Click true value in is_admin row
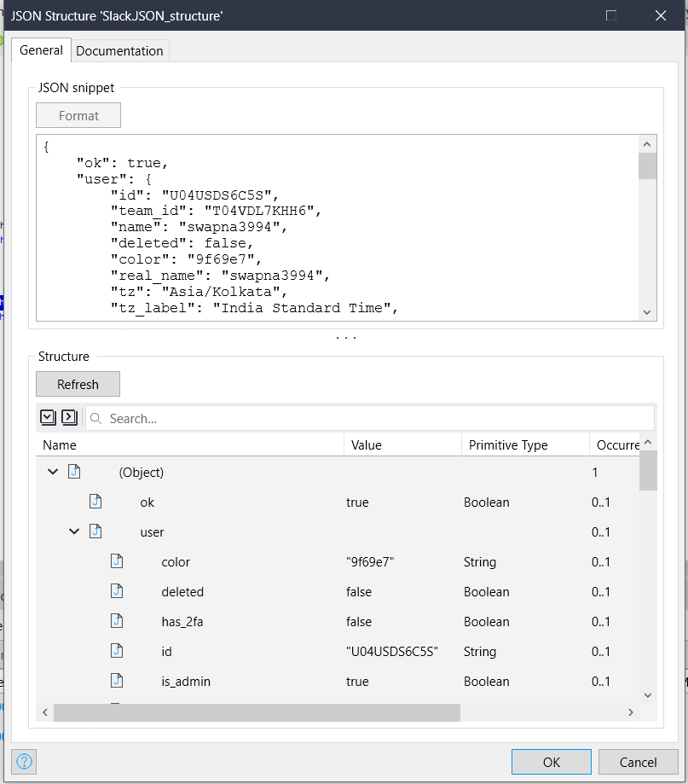Viewport: 688px width, 784px height. pos(357,682)
